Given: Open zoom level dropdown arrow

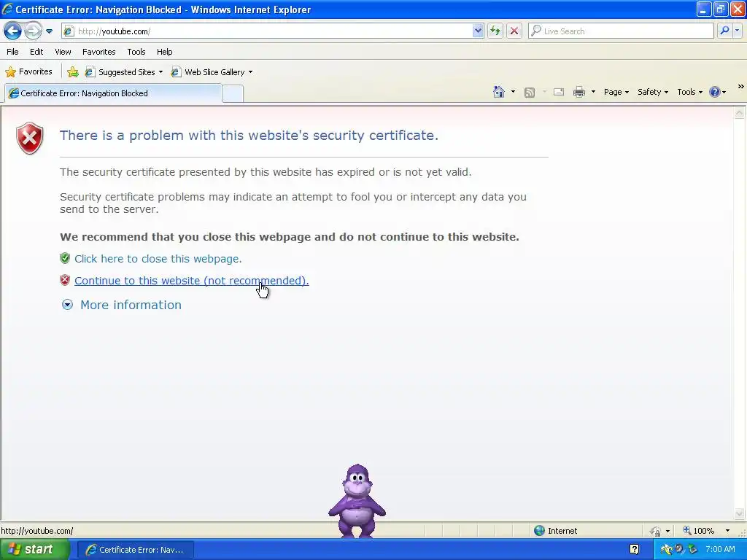Looking at the screenshot, I should [x=727, y=531].
